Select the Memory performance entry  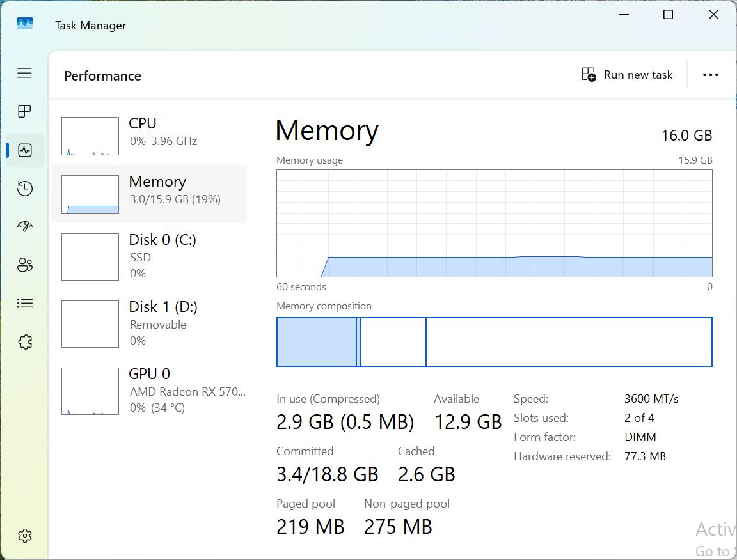pos(150,194)
